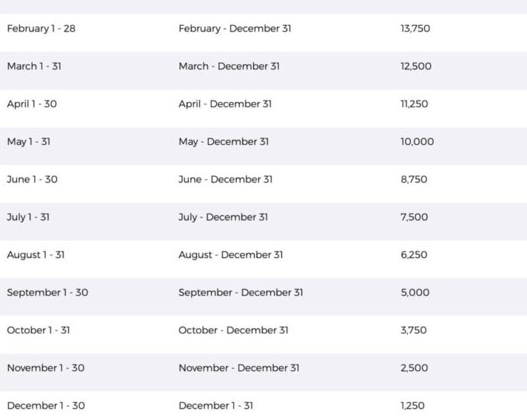
Task: Click the 8,750 value in June row
Action: pos(414,179)
